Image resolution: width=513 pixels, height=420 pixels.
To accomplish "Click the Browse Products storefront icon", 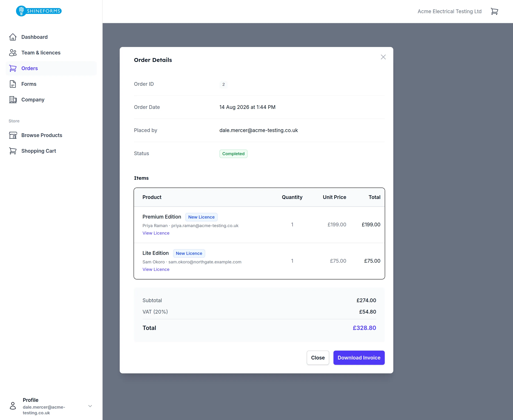I will 13,135.
